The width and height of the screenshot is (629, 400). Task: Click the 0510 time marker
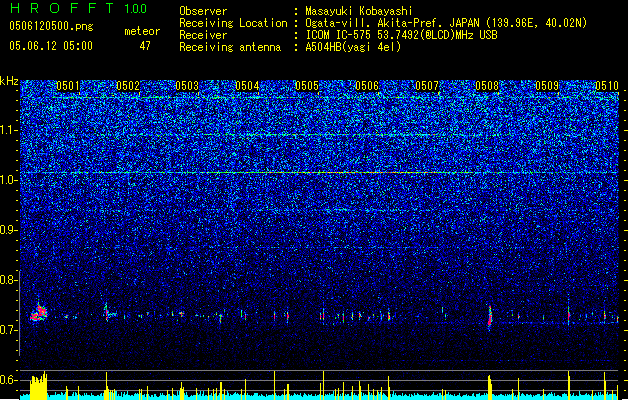pos(607,86)
